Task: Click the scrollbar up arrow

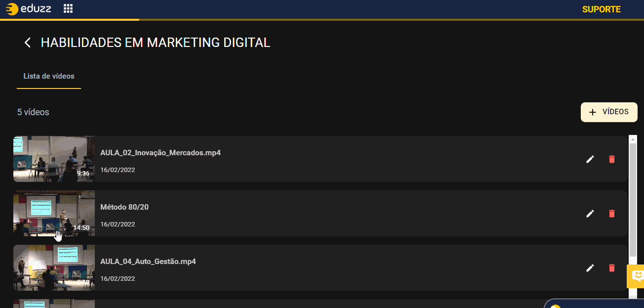Action: pos(633,140)
